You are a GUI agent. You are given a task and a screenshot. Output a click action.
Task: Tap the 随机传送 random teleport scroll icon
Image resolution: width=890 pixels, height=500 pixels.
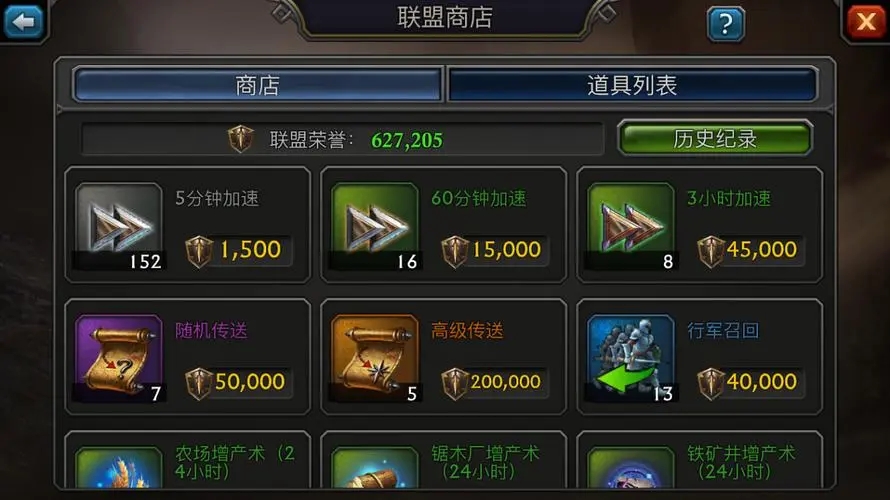[119, 358]
